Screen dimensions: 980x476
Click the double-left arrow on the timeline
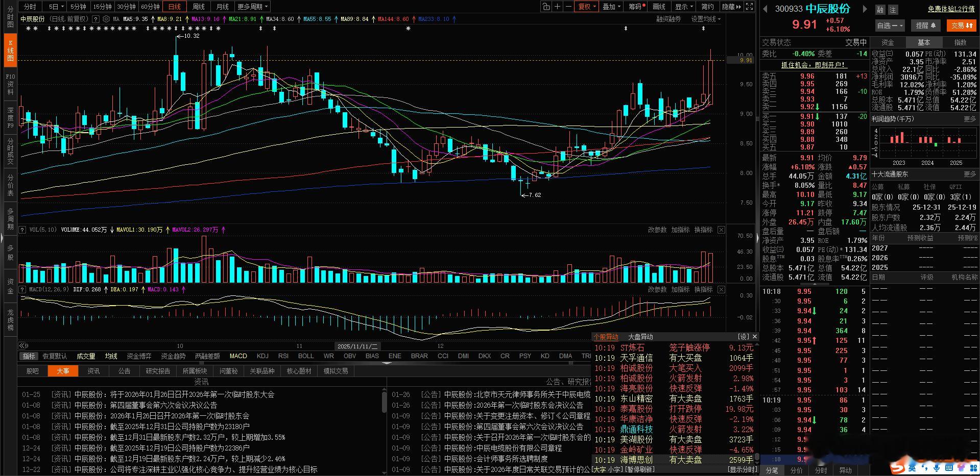21,346
